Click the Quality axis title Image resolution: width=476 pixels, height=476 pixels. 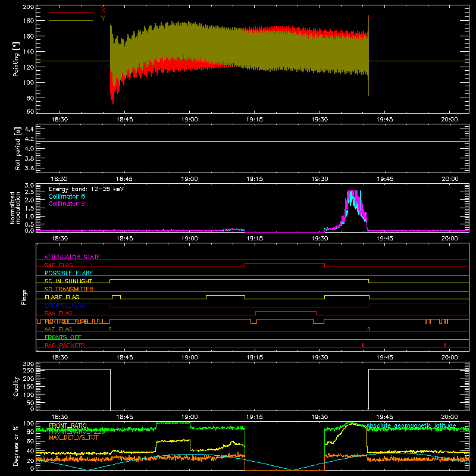(x=16, y=386)
